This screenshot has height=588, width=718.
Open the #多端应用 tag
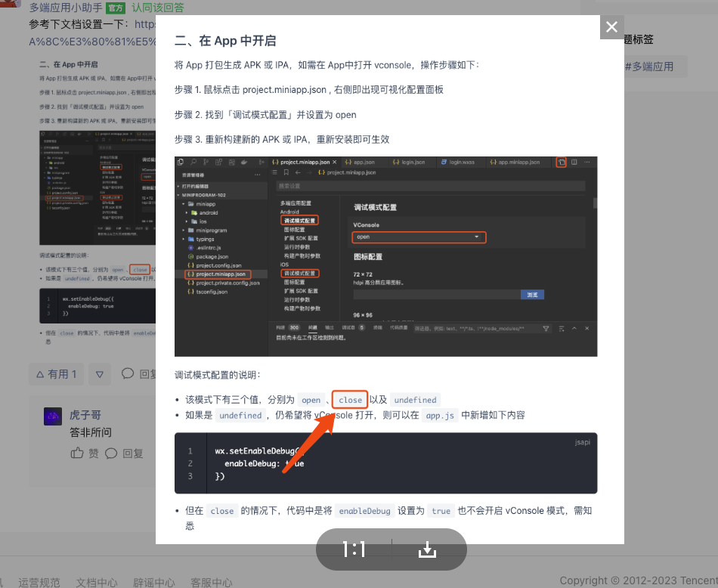point(649,67)
